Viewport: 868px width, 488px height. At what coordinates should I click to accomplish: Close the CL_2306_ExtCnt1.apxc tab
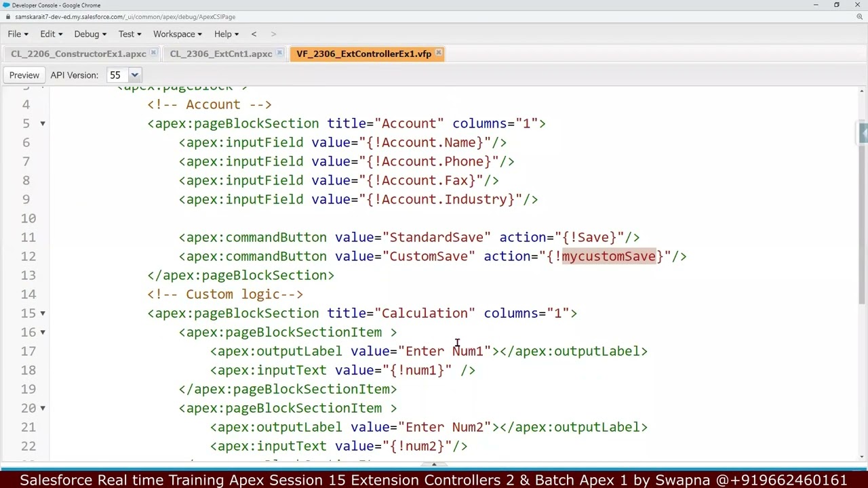point(279,53)
